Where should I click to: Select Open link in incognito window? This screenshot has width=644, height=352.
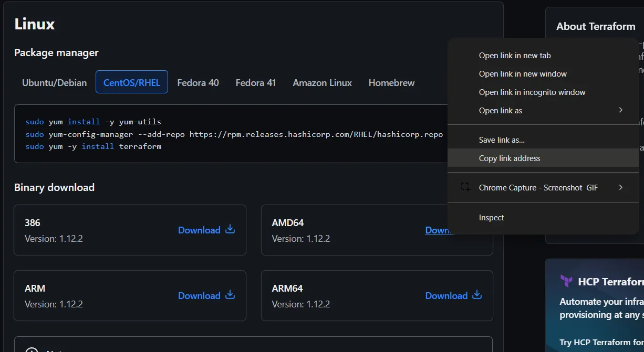pyautogui.click(x=532, y=92)
